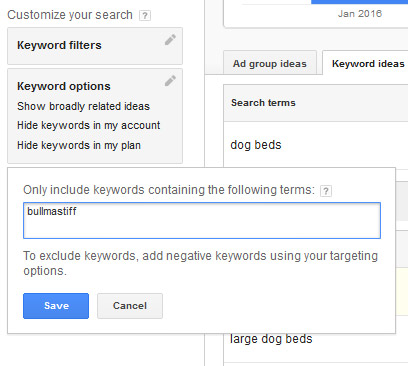Toggle 'Hide keywords in my plan' option
408x366 pixels.
click(x=79, y=145)
